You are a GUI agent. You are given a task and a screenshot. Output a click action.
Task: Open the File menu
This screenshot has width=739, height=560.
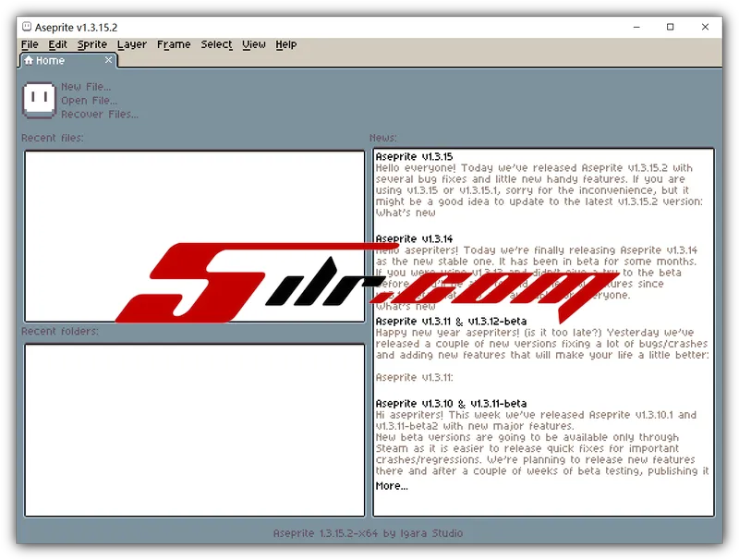pos(30,44)
